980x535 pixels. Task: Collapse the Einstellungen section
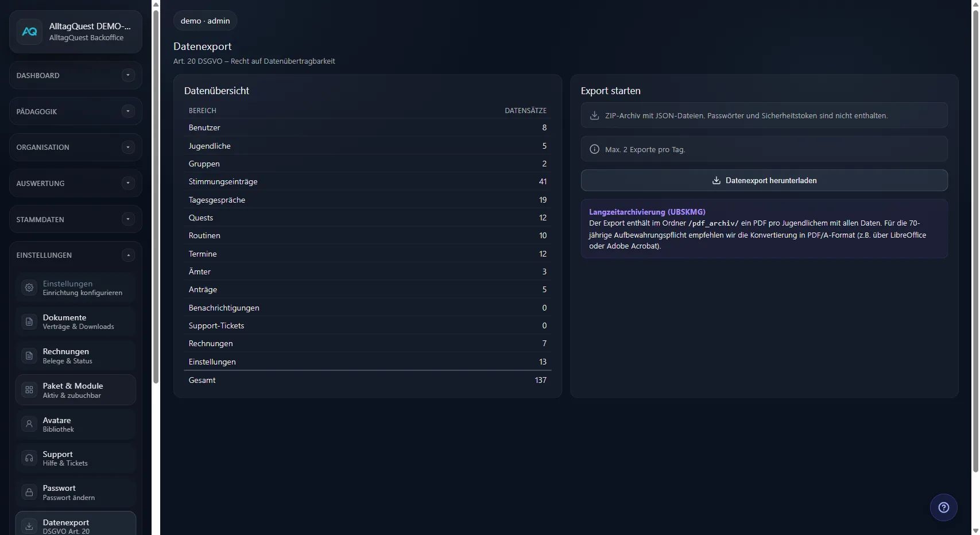click(127, 255)
